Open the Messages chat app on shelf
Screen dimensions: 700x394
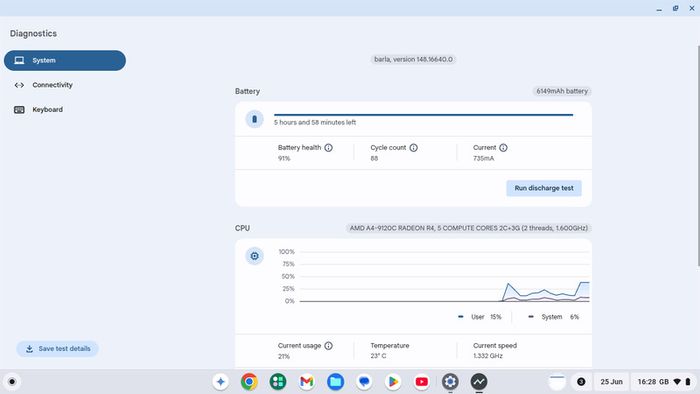[x=364, y=382]
